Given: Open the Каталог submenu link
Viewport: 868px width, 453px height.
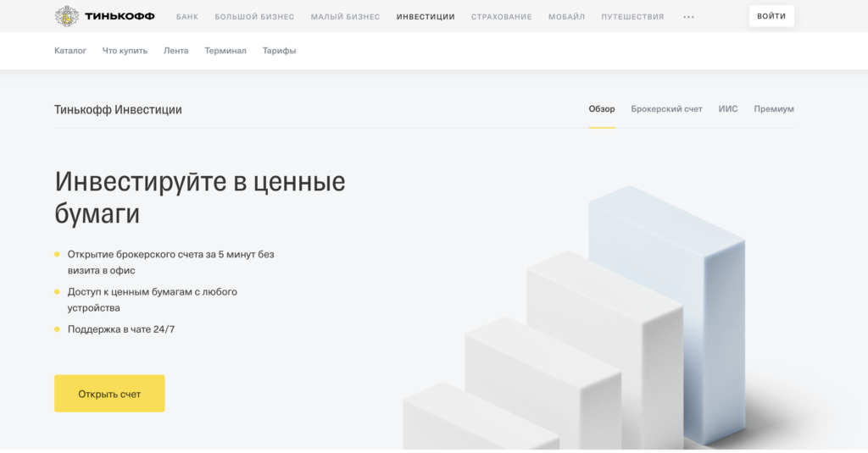Looking at the screenshot, I should pos(70,50).
